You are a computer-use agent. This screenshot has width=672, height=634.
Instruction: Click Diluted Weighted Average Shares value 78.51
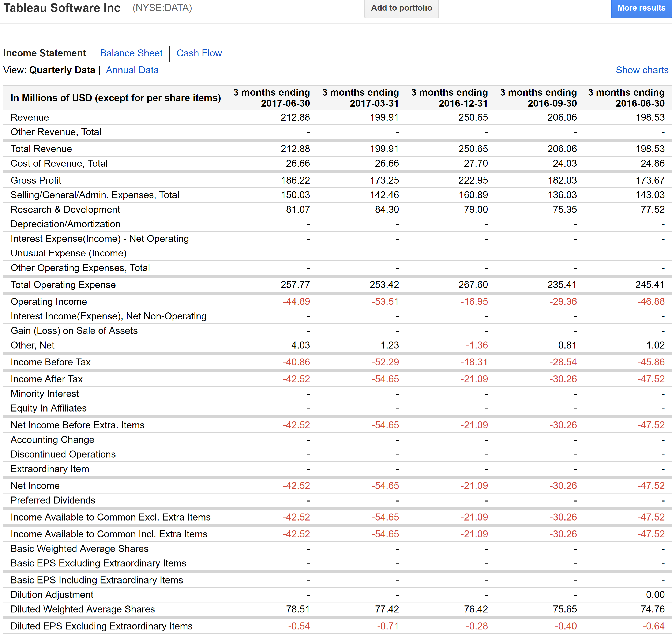click(298, 609)
